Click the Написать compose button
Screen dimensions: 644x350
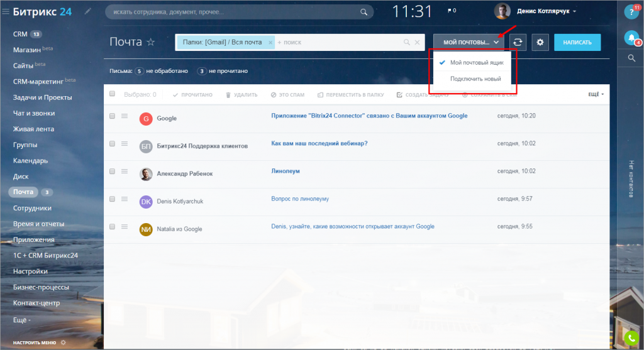point(577,42)
